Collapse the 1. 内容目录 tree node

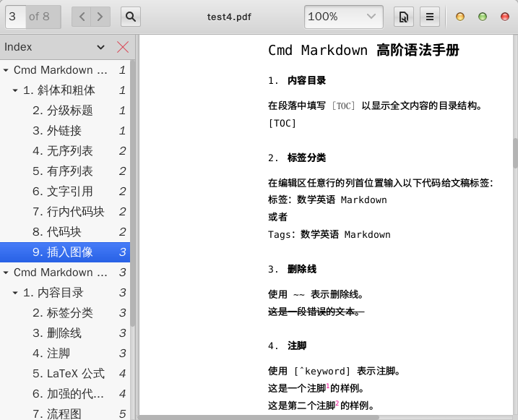[x=15, y=293]
